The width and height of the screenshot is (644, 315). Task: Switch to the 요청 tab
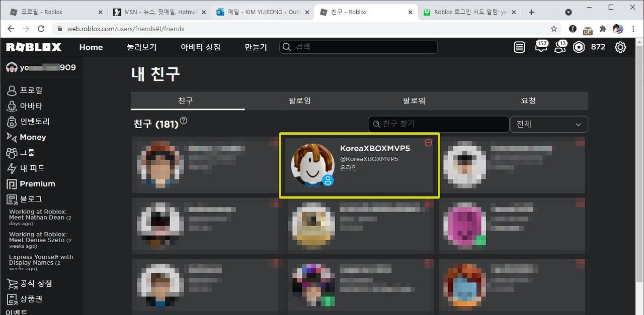click(x=529, y=101)
